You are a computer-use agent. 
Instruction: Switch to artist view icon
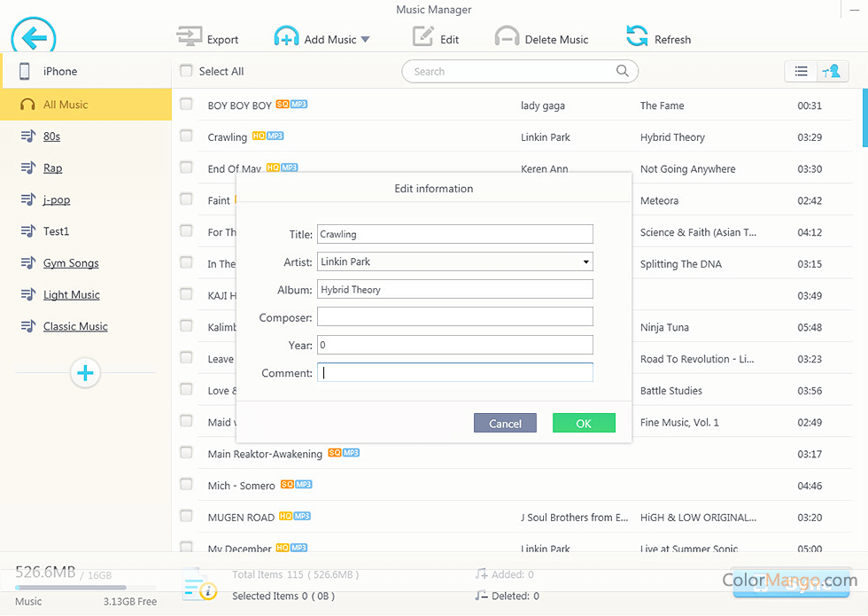[x=831, y=72]
